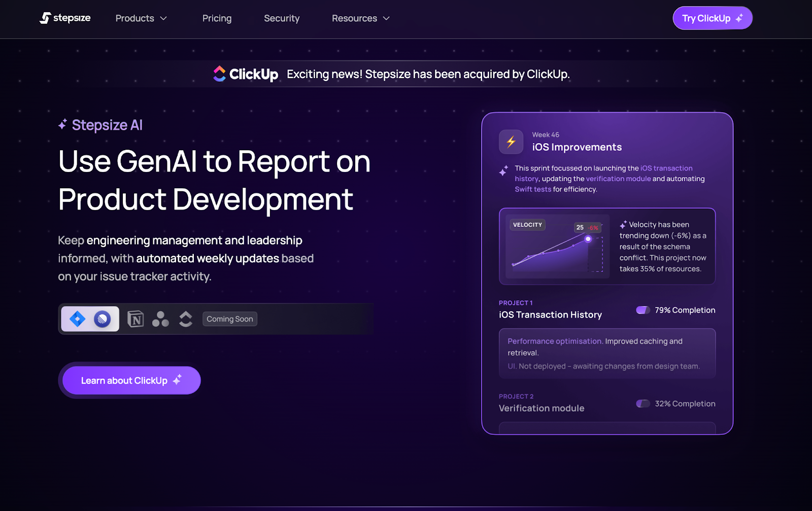
Task: Click the 25 -6% velocity value badge
Action: (588, 227)
